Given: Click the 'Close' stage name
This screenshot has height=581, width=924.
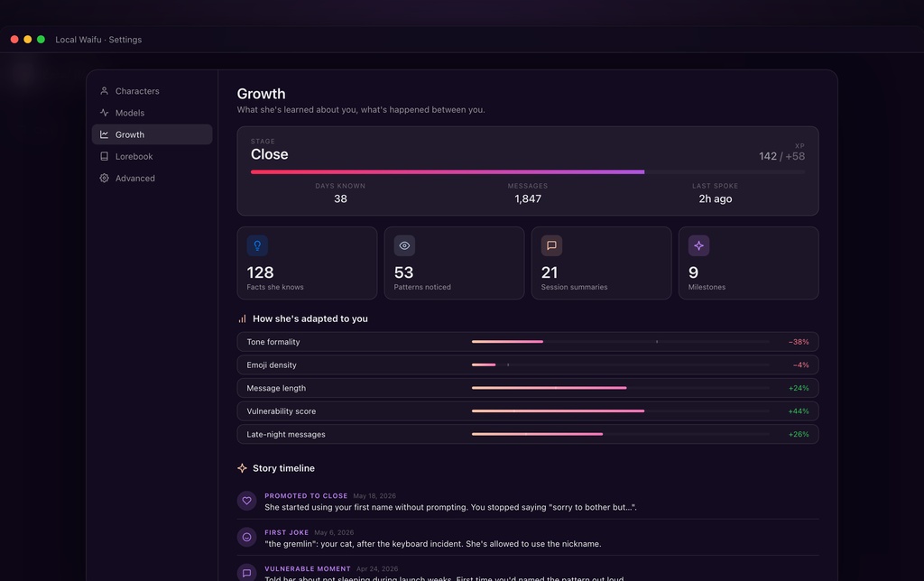Looking at the screenshot, I should pos(269,154).
